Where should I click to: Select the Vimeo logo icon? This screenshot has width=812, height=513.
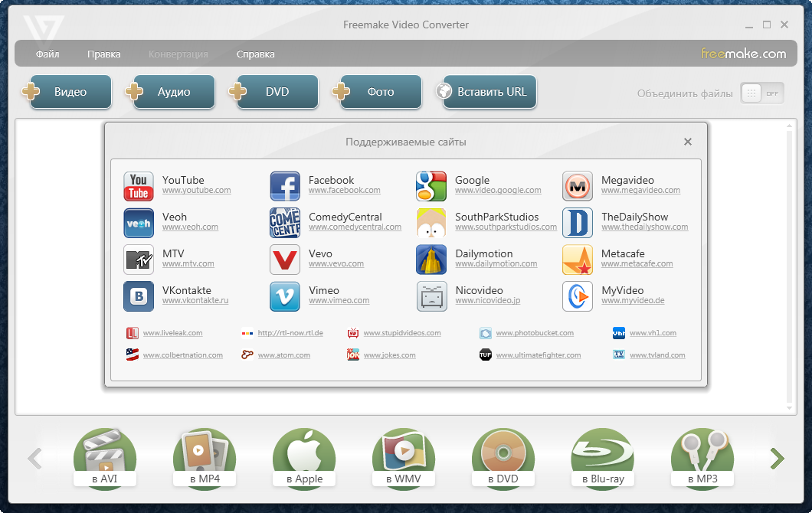click(285, 297)
